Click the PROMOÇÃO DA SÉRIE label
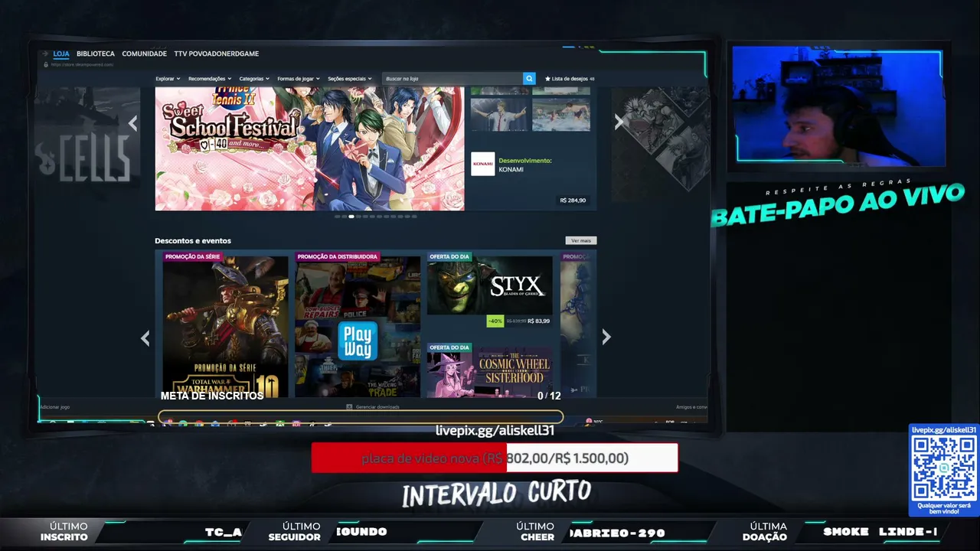Viewport: 980px width, 551px height. pos(193,256)
